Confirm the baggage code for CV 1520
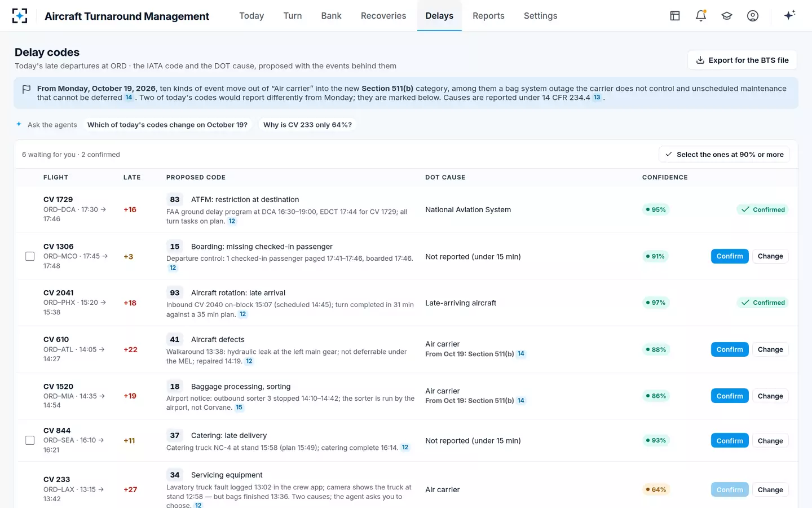The width and height of the screenshot is (812, 508). [x=730, y=396]
